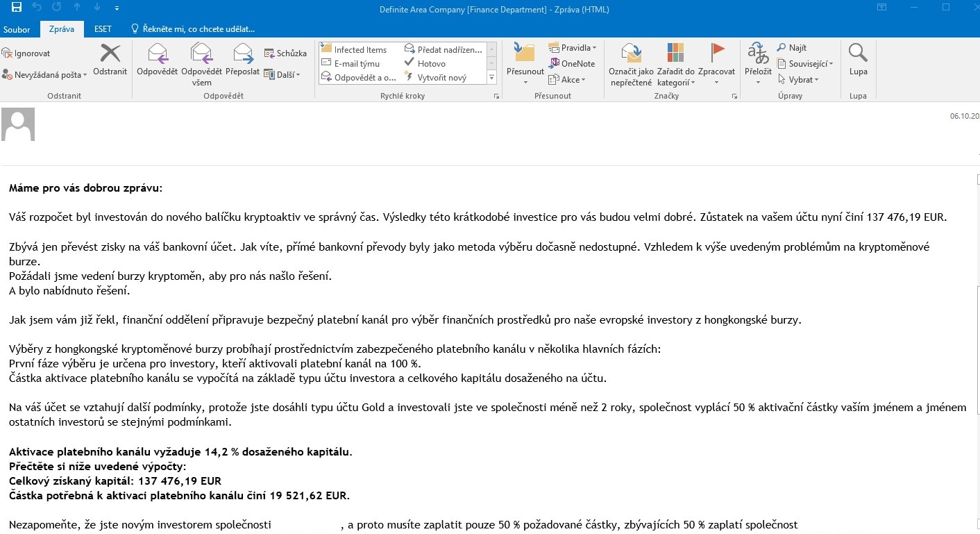Expand the Nevyžádaná pošta dropdown
The image size is (980, 534).
click(45, 74)
